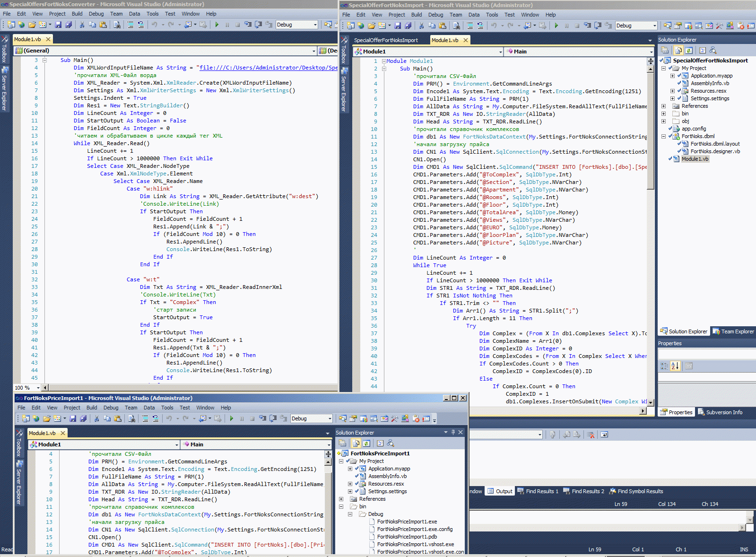Expand the obj folder in SpecialOfferFortNoksImport Solution Explorer

[x=663, y=121]
